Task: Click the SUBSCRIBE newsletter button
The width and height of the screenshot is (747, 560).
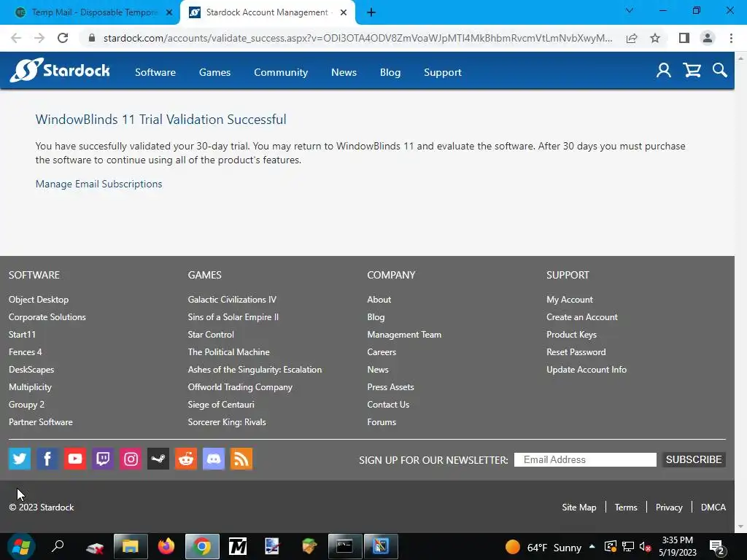Action: 694,459
